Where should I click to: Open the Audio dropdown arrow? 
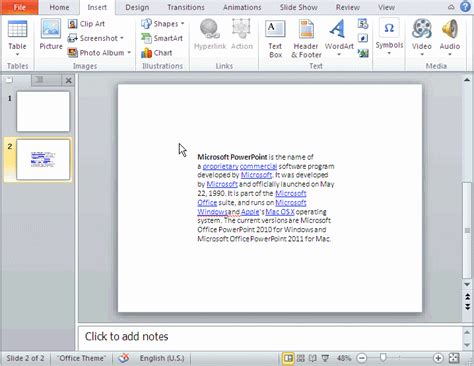(x=450, y=55)
